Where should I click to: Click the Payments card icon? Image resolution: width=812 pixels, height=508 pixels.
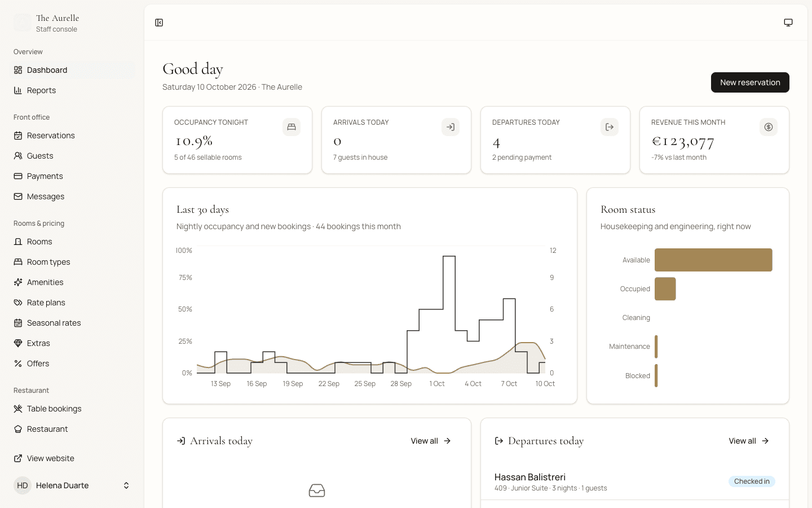click(18, 176)
